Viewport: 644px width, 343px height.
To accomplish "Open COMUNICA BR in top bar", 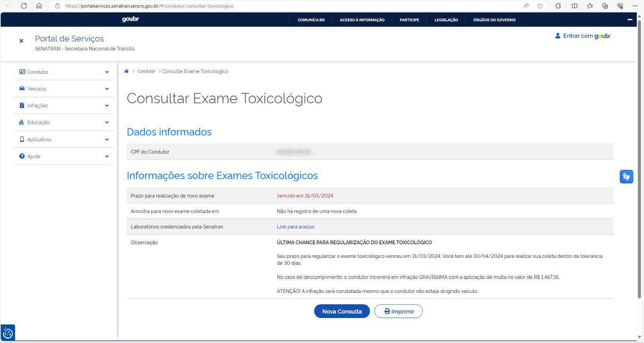I will coord(311,20).
